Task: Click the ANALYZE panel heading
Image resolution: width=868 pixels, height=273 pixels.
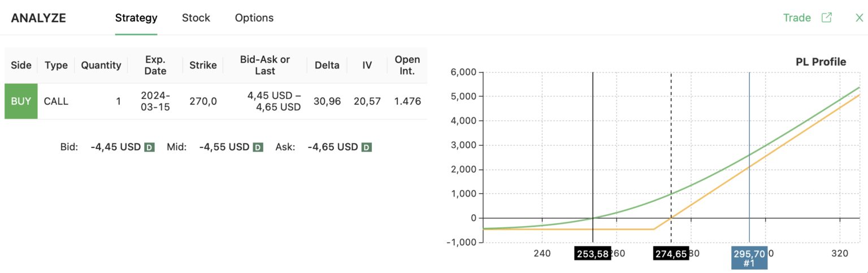Action: 38,18
